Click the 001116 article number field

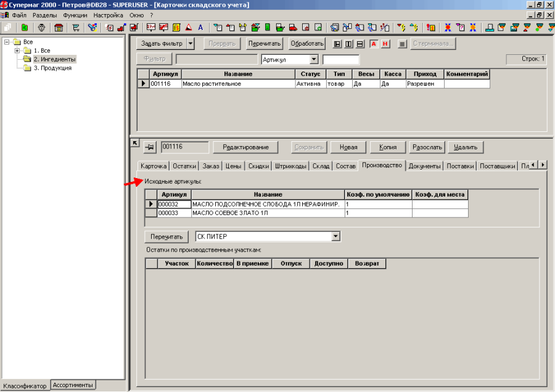pyautogui.click(x=185, y=147)
